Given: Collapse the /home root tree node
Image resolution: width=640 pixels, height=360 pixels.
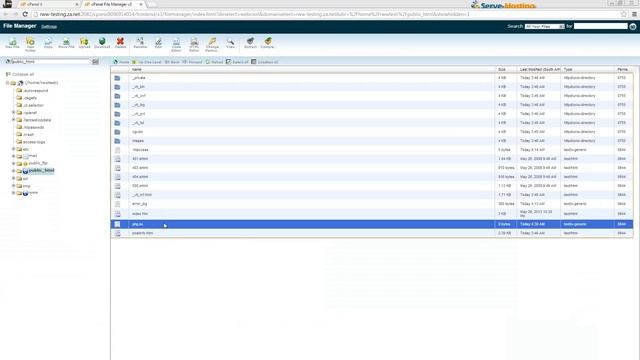Looking at the screenshot, I should (7, 83).
